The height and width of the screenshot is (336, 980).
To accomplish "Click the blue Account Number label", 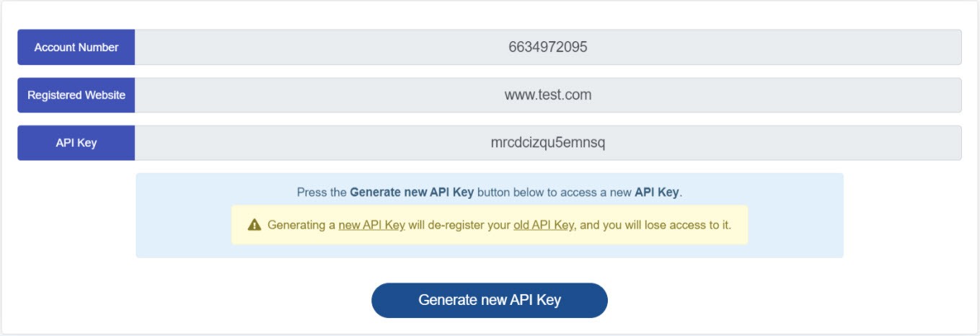I will tap(76, 47).
